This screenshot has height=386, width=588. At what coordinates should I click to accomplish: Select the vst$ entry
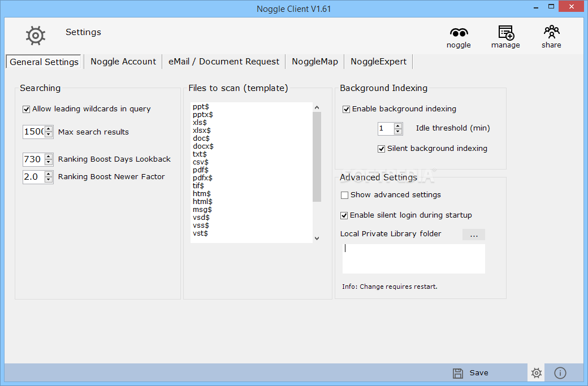[x=200, y=233]
